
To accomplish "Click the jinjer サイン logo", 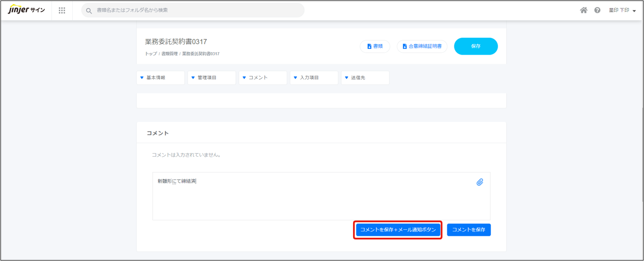I will 27,11.
